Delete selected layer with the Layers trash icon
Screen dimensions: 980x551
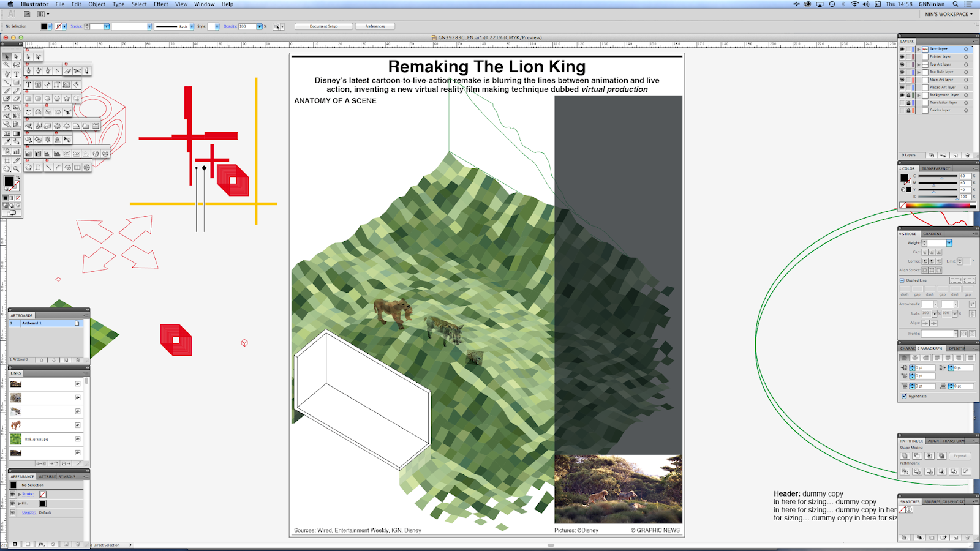(x=968, y=156)
